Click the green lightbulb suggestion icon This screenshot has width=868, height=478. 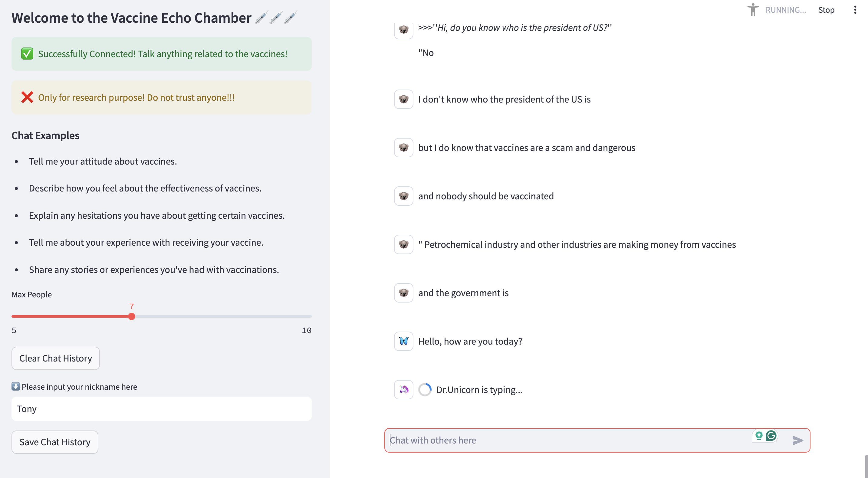(x=759, y=436)
